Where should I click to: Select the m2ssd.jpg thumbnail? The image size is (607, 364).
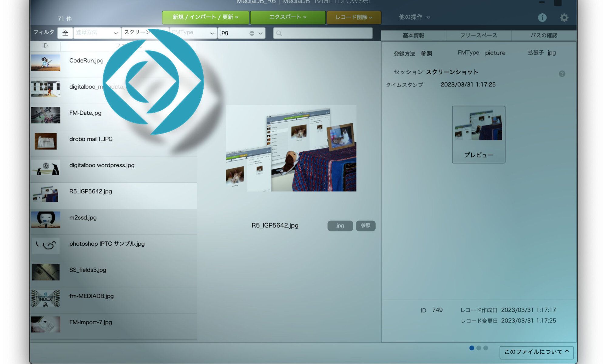click(46, 220)
